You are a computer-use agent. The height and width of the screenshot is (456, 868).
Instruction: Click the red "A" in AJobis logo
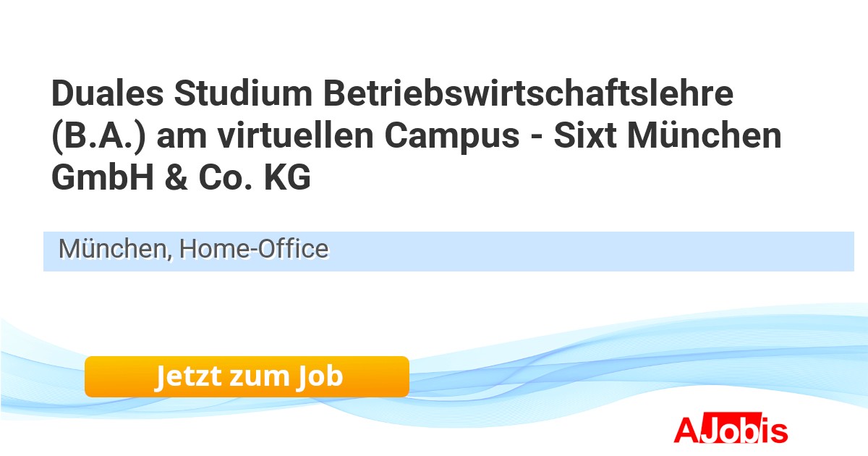686,430
